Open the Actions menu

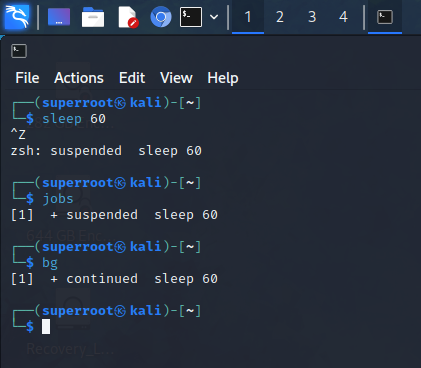tap(79, 78)
